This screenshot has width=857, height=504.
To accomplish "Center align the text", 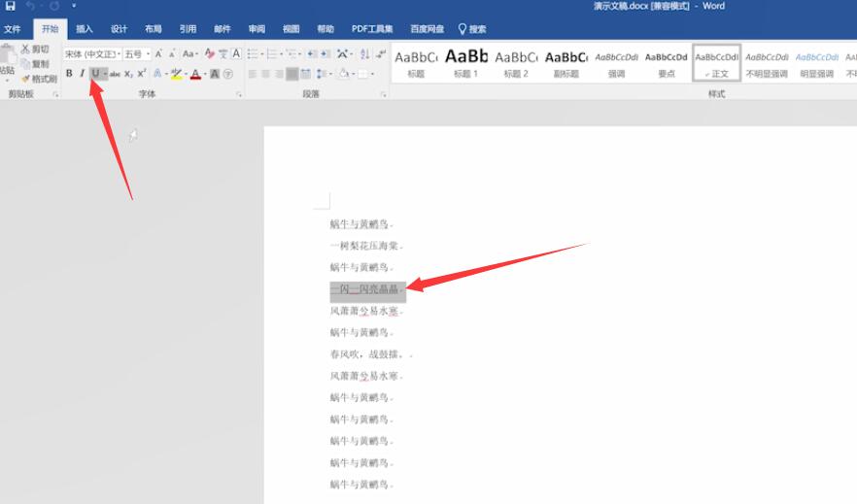I will (265, 74).
